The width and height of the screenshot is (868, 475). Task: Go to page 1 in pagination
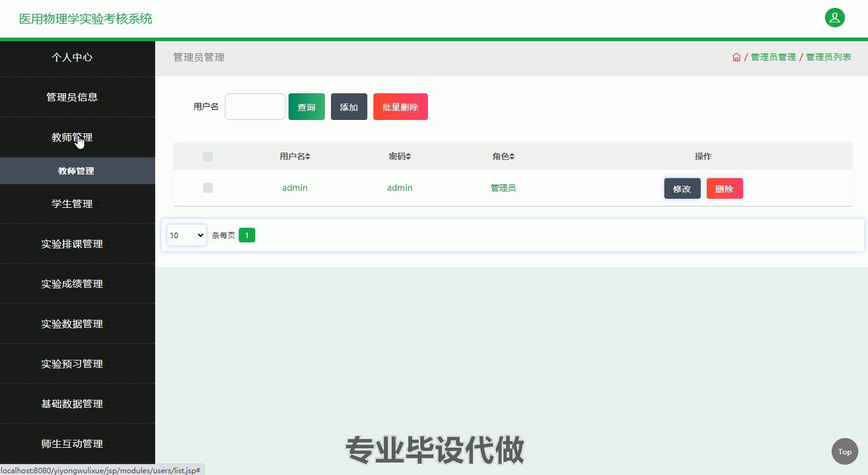coord(247,235)
